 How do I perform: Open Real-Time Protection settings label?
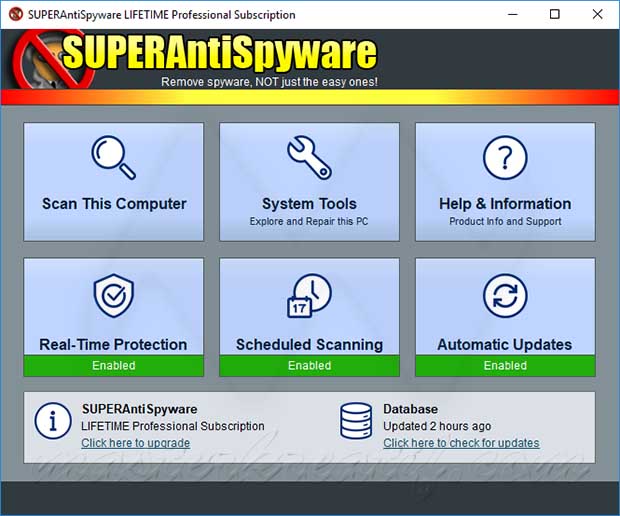click(x=113, y=344)
